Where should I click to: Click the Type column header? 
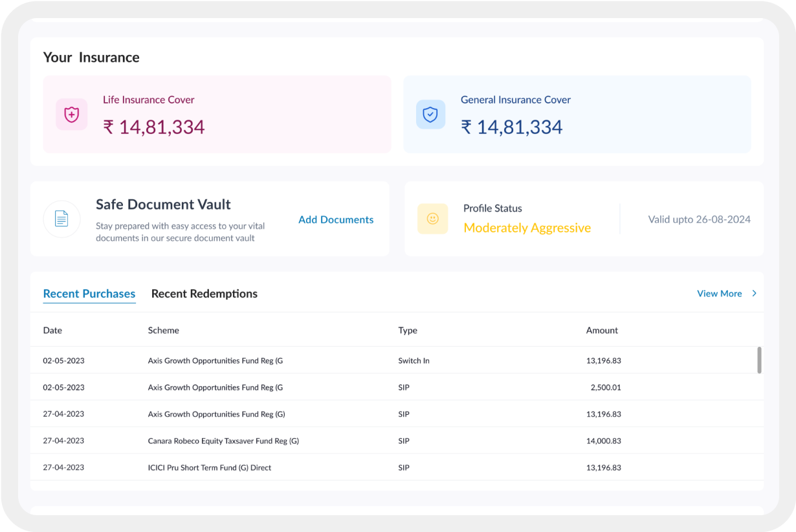(408, 330)
